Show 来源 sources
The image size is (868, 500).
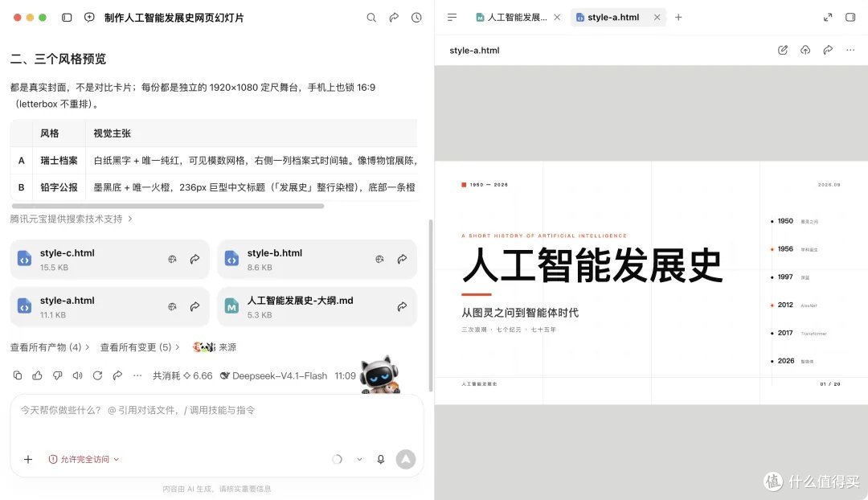click(x=215, y=347)
